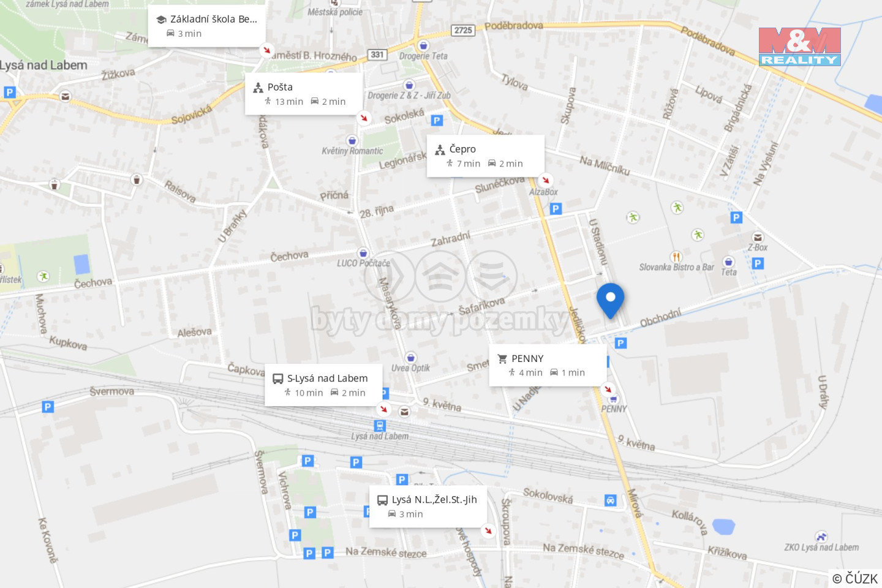Click the Z-Box parcel icon

click(758, 237)
